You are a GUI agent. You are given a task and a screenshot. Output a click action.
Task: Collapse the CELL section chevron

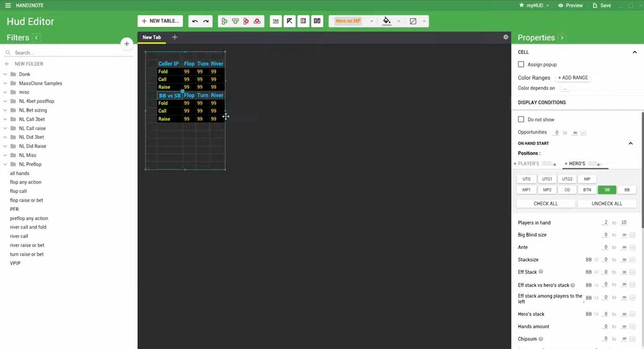pos(635,52)
